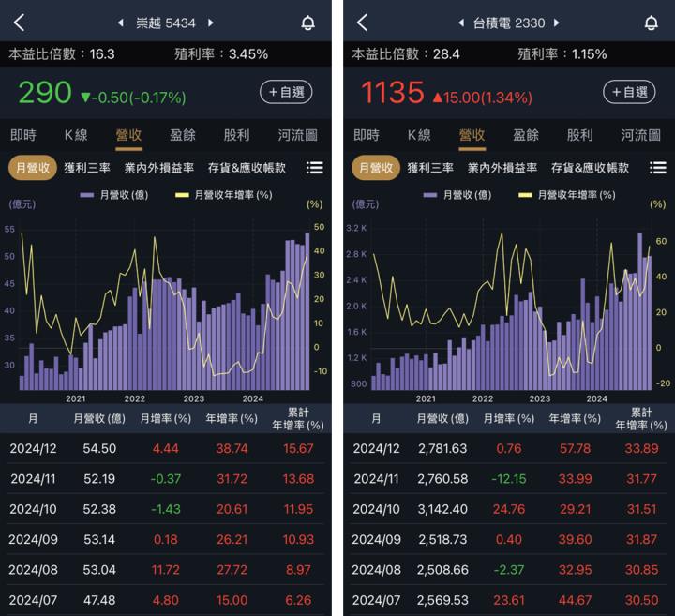Open 盈餘 tab for 台積電
The image size is (675, 616).
pyautogui.click(x=526, y=135)
